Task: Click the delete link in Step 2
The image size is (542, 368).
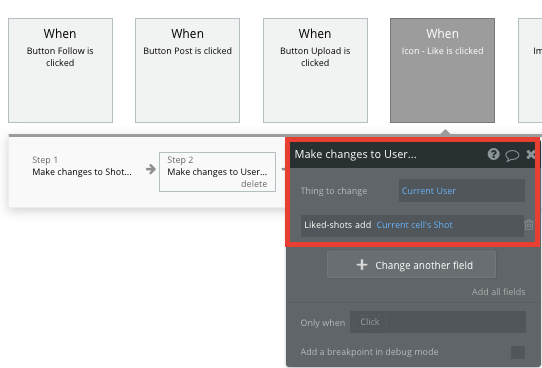Action: 254,184
